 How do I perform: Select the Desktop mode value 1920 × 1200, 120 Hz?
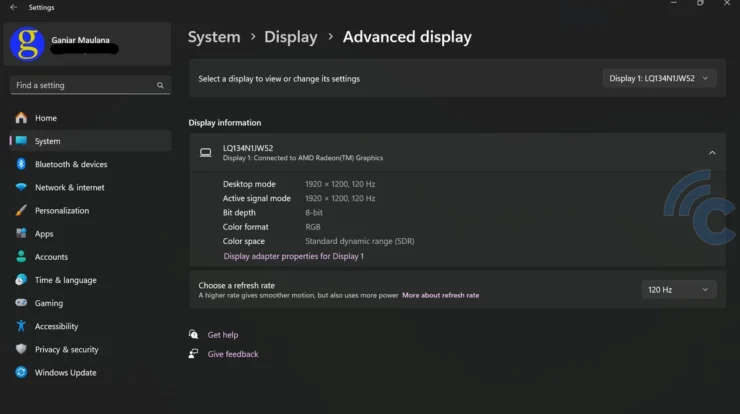coord(340,184)
